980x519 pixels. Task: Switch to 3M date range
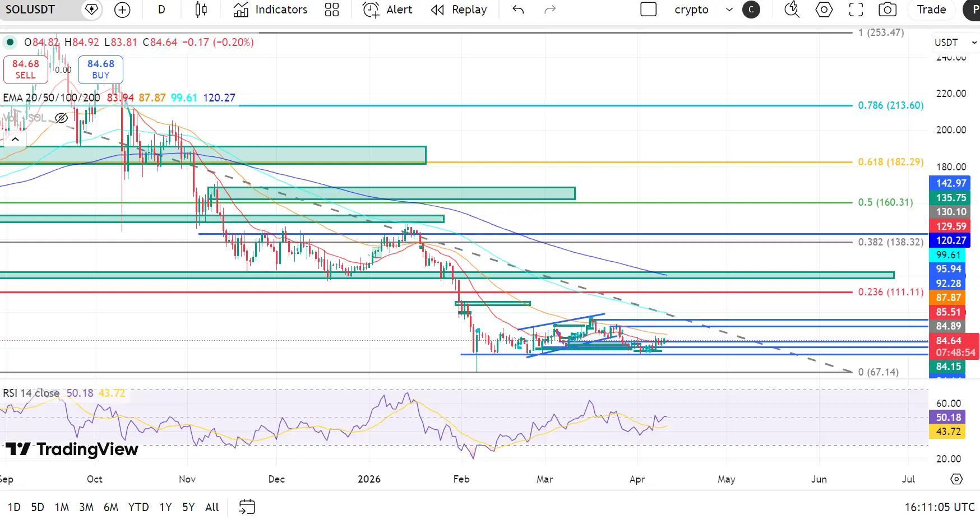[x=86, y=507]
